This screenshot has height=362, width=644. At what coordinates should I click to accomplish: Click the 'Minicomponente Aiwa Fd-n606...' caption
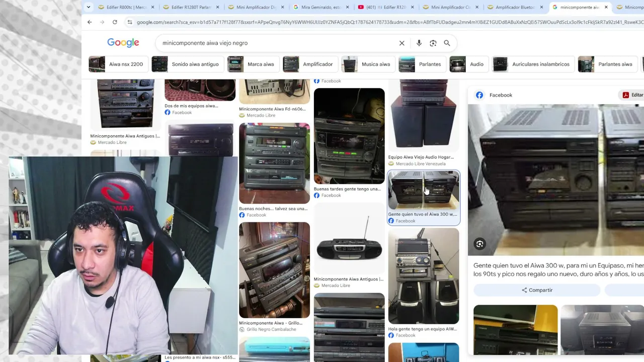(x=272, y=109)
